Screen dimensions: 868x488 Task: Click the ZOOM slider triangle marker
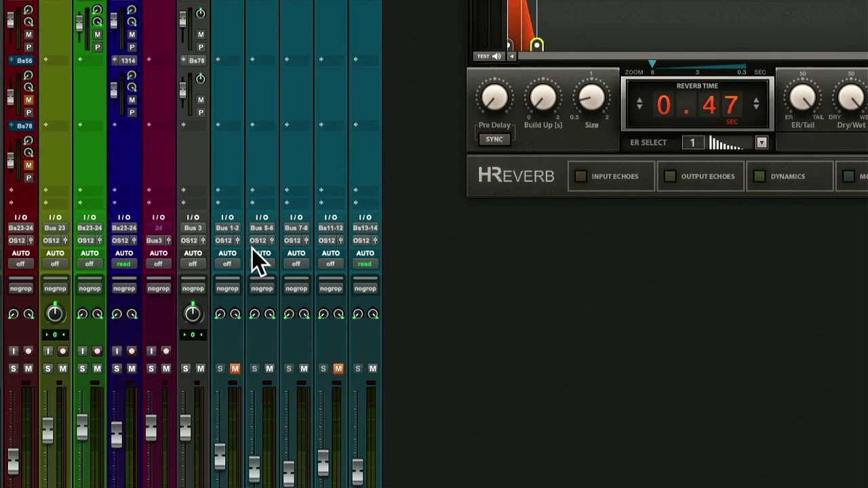(x=652, y=64)
